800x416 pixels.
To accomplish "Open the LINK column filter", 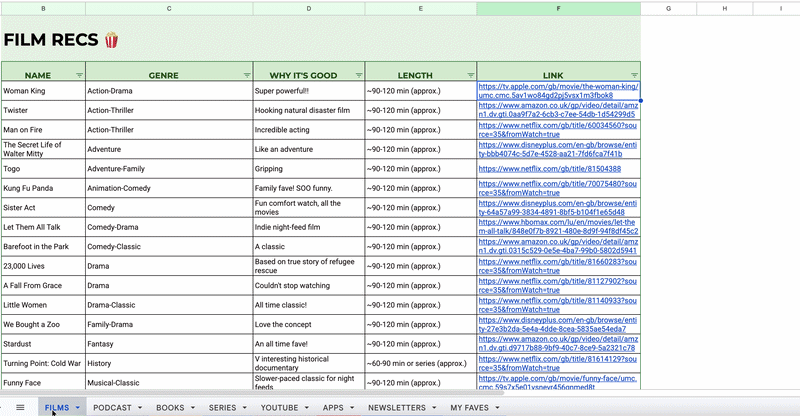I will [x=634, y=76].
